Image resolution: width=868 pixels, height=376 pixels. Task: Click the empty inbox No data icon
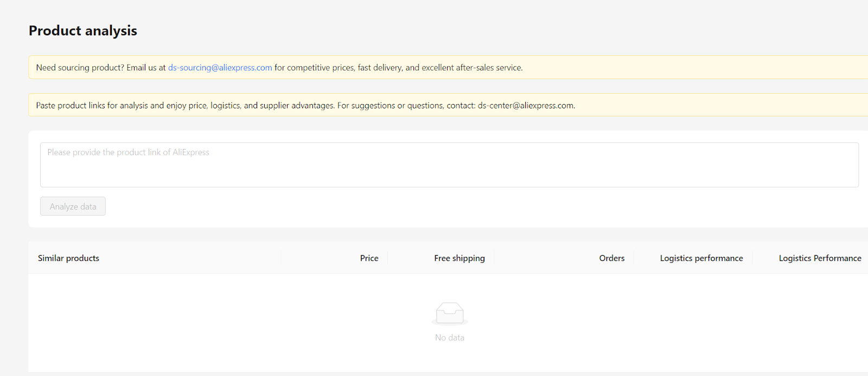point(450,313)
